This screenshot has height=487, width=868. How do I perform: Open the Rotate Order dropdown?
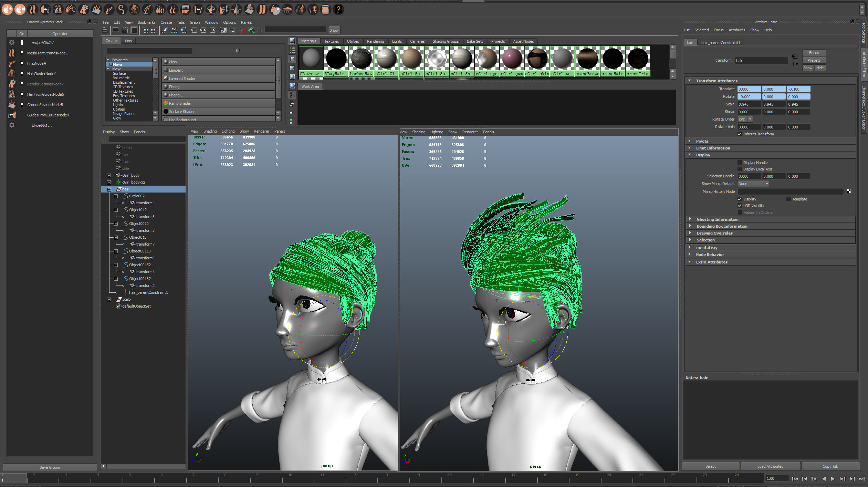point(745,119)
